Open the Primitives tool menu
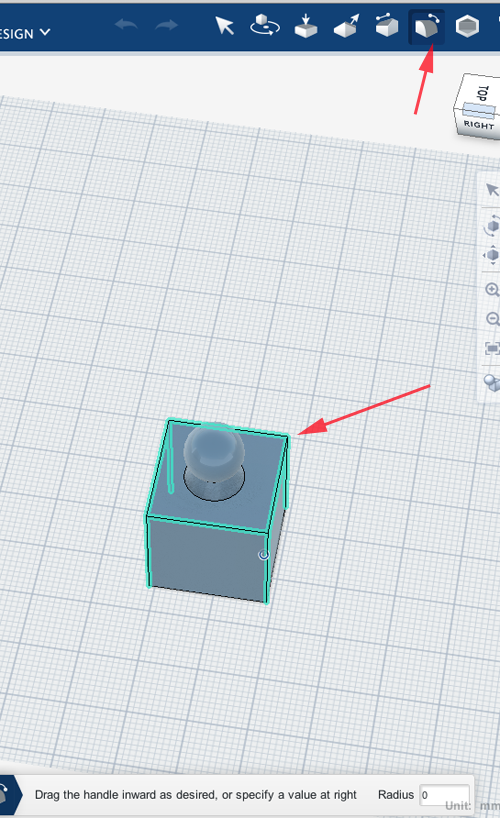Viewport: 500px width, 818px height. [x=305, y=26]
